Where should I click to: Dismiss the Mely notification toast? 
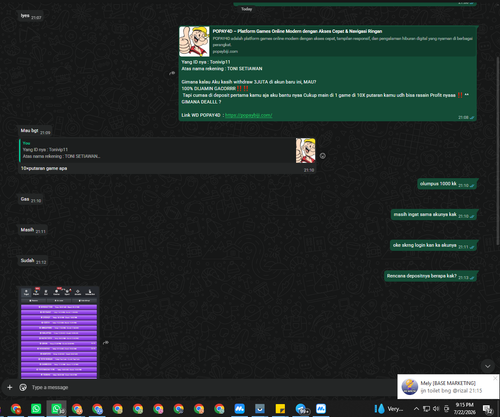coord(495,378)
